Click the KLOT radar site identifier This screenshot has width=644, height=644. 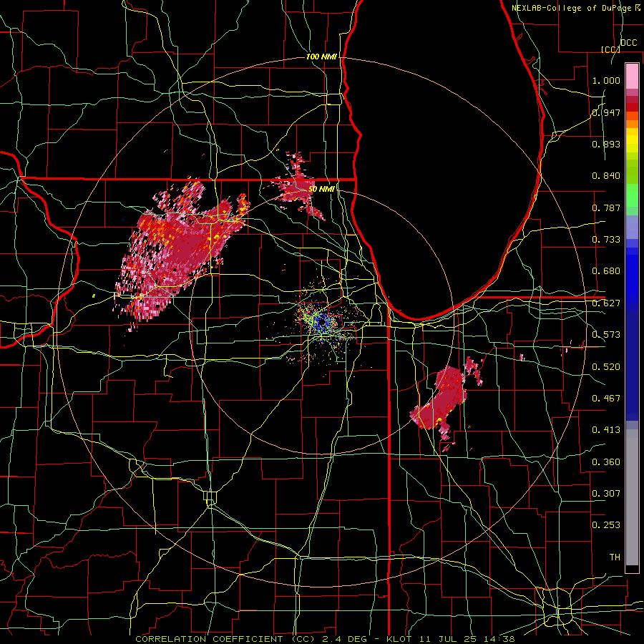(399, 639)
